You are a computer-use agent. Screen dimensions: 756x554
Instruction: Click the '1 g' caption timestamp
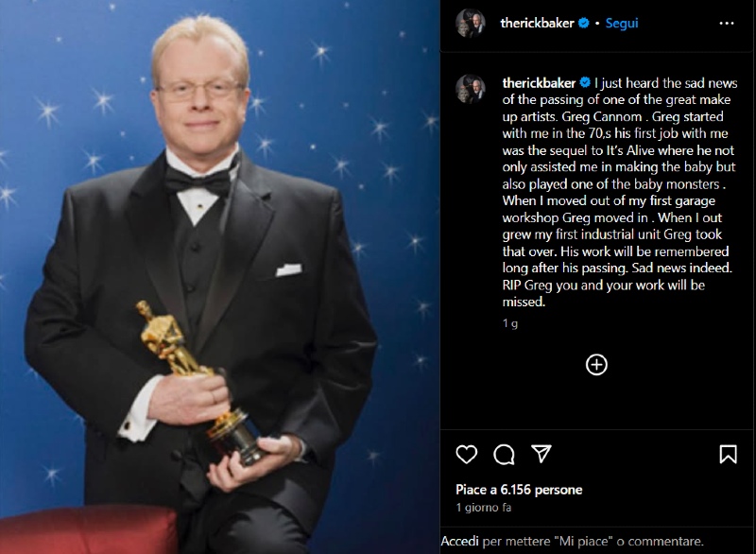[x=510, y=323]
